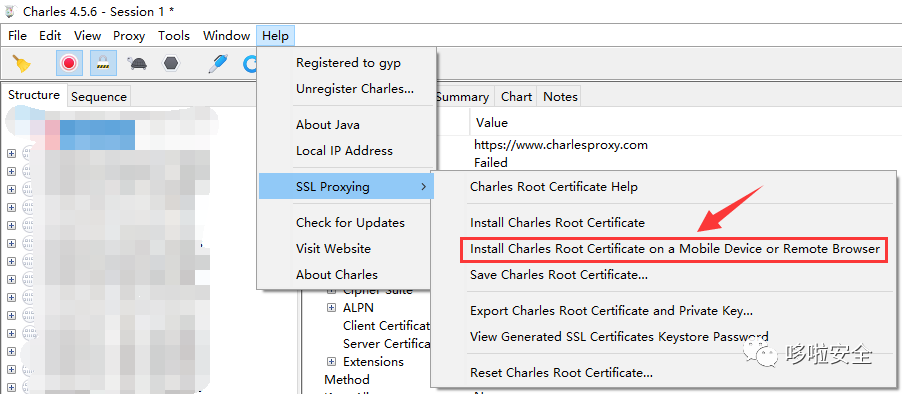Click Registered to gyp entry

[x=347, y=63]
